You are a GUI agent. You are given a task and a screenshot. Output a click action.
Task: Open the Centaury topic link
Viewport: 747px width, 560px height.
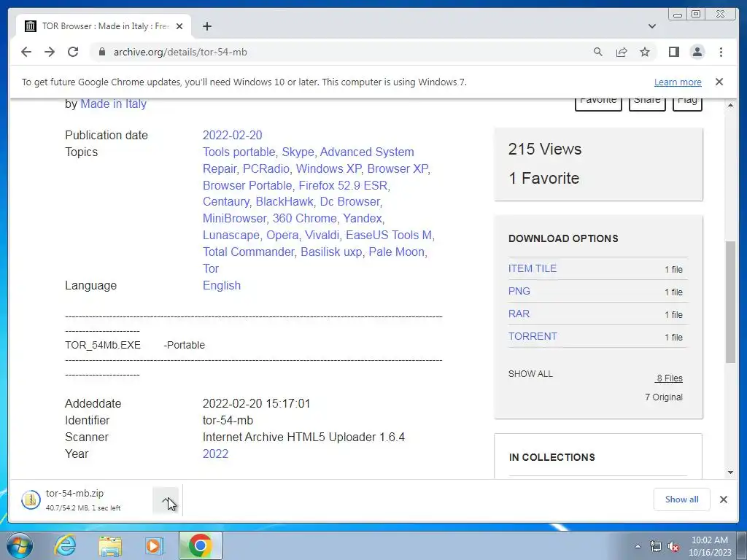point(226,201)
